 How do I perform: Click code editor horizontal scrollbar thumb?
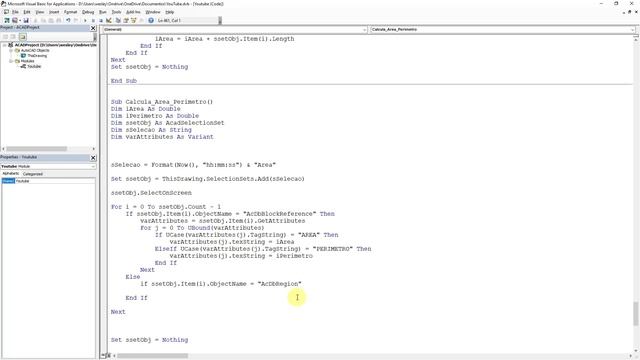(153, 356)
